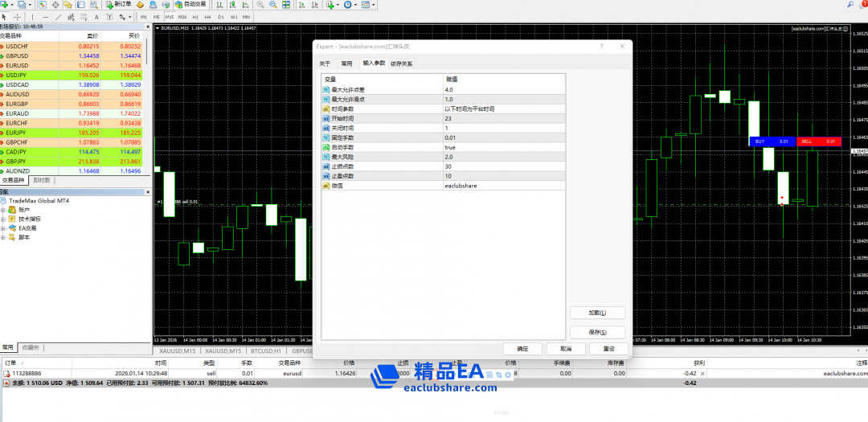
Task: Expand the EA交易 tree node
Action: coord(3,228)
